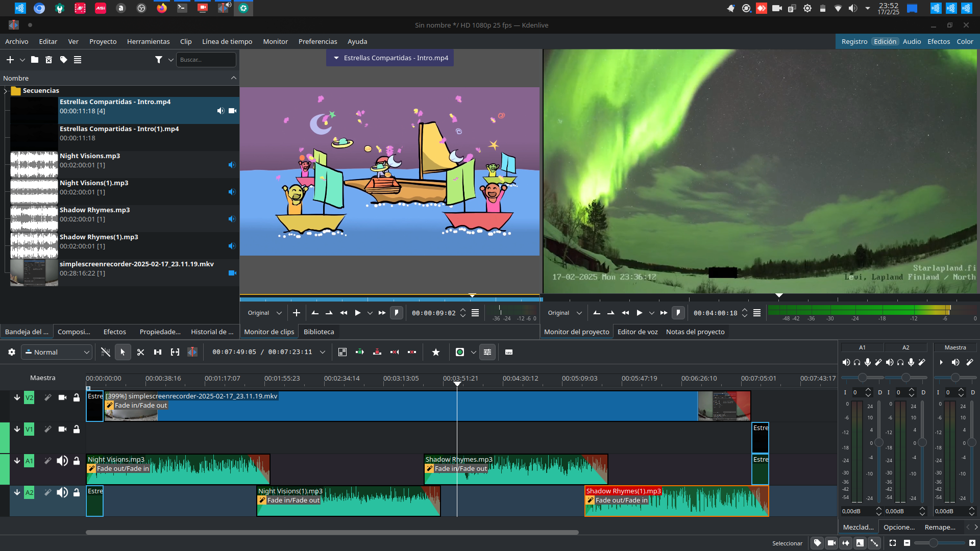Toggle snapping in timeline status bar
Image resolution: width=980 pixels, height=551 pixels.
tap(874, 543)
